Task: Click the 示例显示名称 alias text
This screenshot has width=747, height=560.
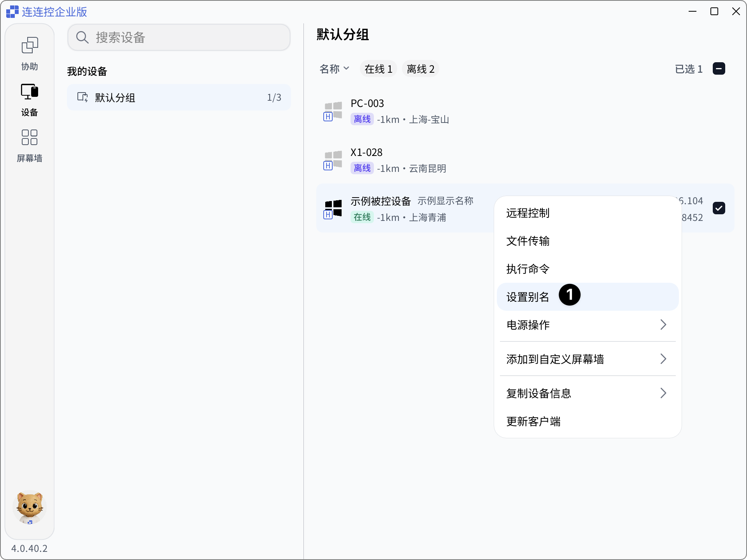Action: click(x=445, y=201)
